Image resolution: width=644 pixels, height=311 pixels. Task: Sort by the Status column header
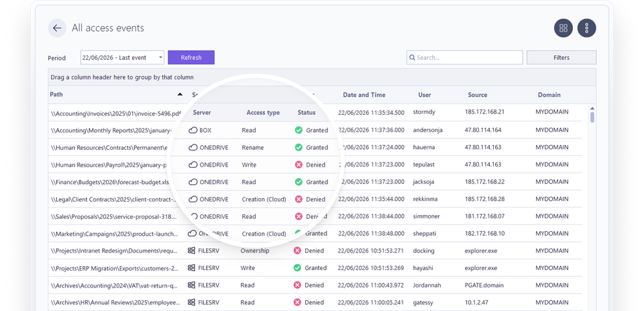(x=307, y=113)
